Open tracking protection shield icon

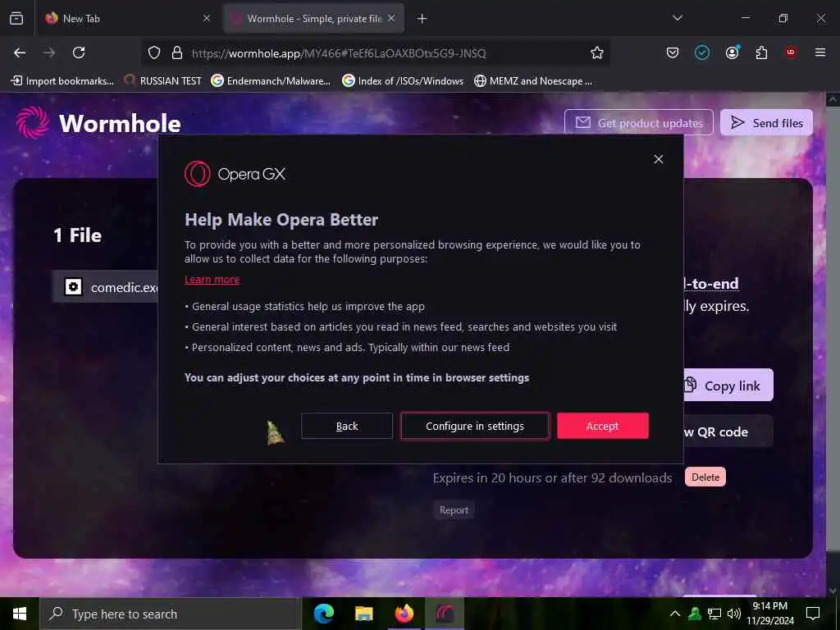point(154,52)
